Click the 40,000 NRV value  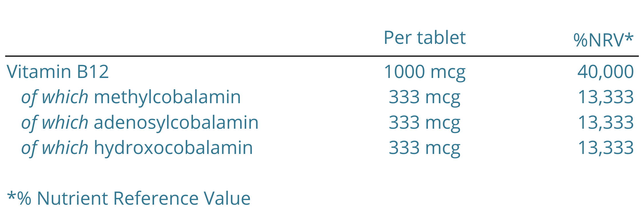click(x=606, y=72)
